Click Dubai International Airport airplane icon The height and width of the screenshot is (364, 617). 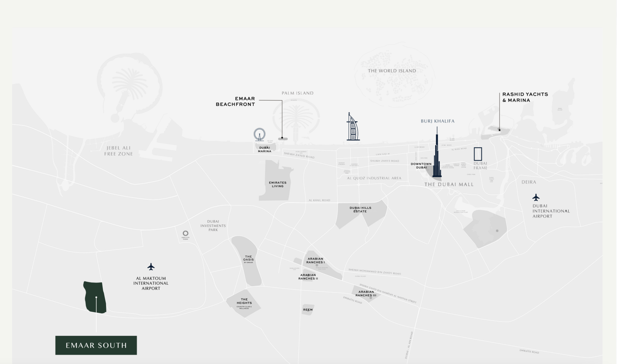[x=536, y=197]
